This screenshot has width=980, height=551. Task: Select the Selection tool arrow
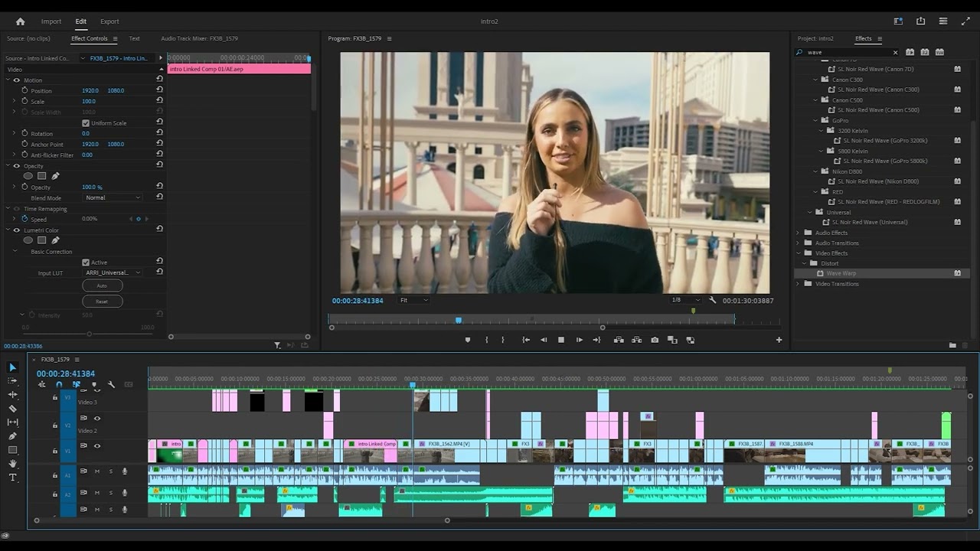coord(12,367)
